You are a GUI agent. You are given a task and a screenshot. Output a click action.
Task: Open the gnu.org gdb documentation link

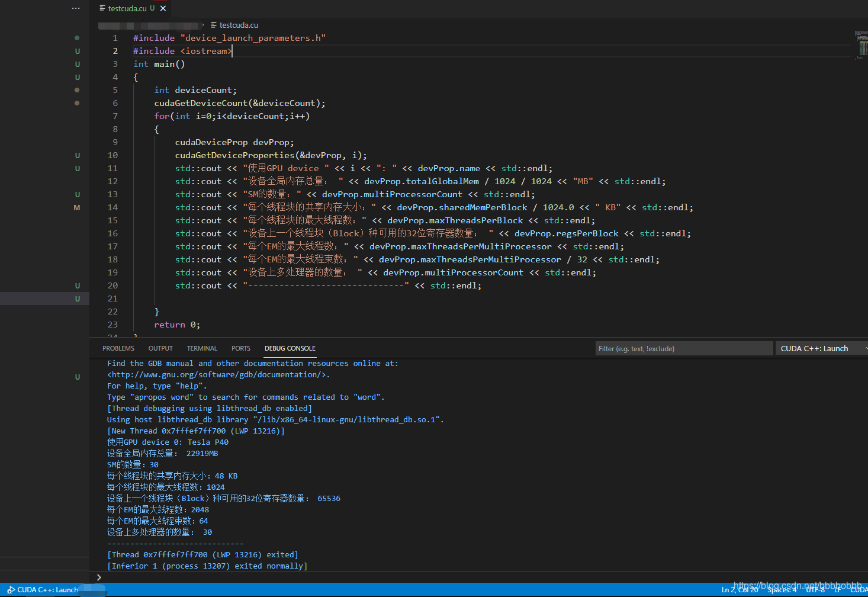click(x=216, y=374)
